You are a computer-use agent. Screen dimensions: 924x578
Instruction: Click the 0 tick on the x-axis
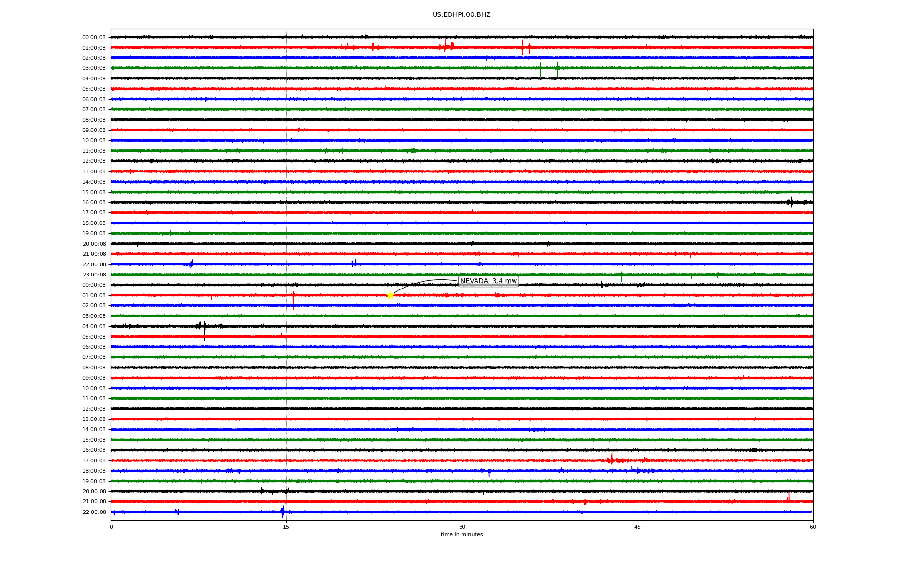111,527
